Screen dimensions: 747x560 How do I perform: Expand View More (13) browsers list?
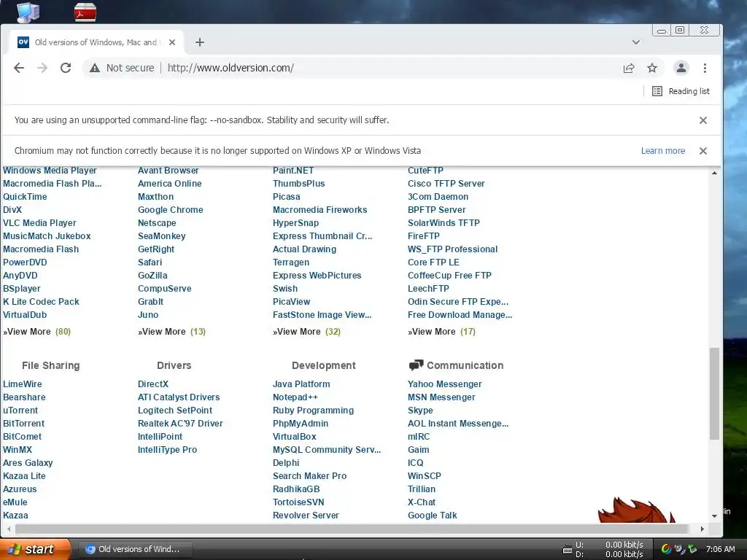point(171,332)
